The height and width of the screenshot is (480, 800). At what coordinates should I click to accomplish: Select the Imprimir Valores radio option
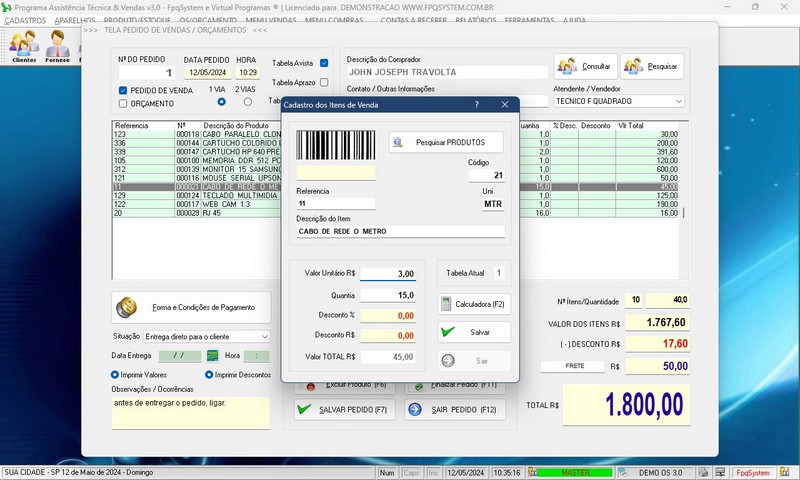(115, 375)
